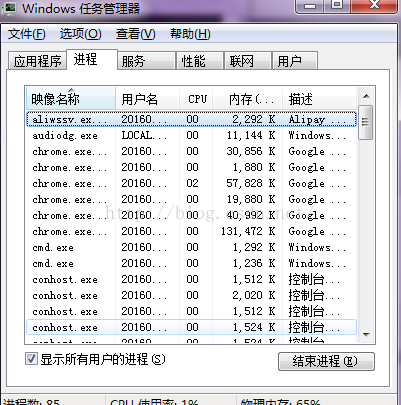The width and height of the screenshot is (401, 405).
Task: Toggle 显示所有用户的进程 checkbox
Action: coord(31,359)
